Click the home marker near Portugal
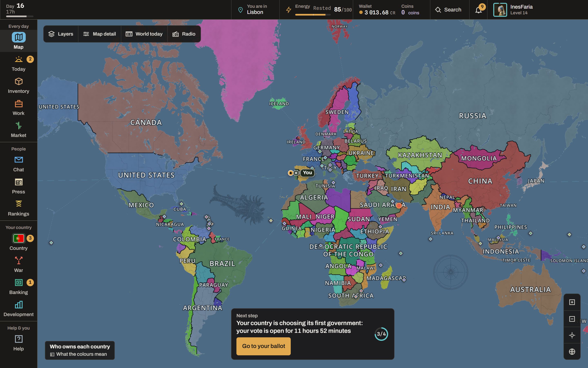This screenshot has width=588, height=368. [290, 173]
